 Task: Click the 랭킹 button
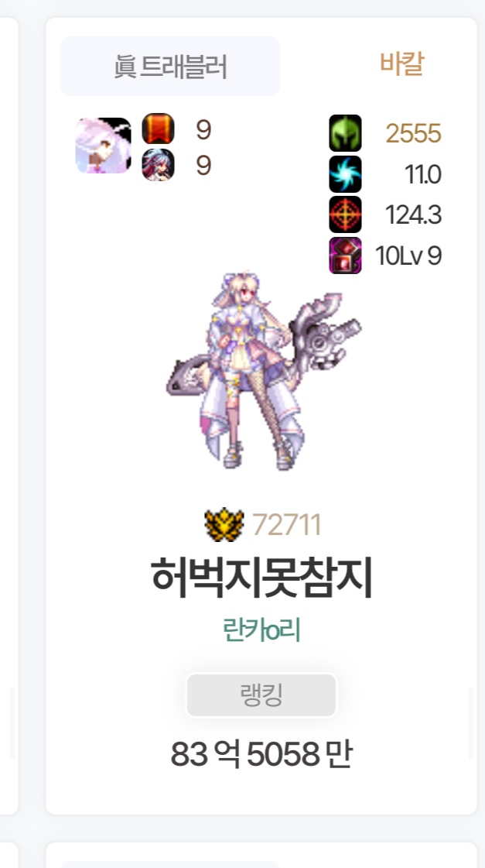point(261,695)
